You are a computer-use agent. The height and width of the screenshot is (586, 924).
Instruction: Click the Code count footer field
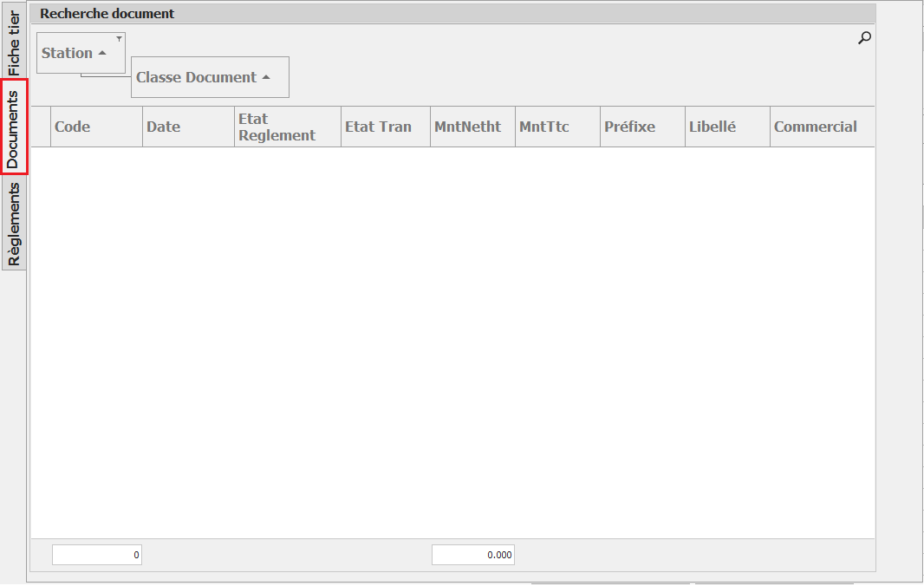[97, 555]
